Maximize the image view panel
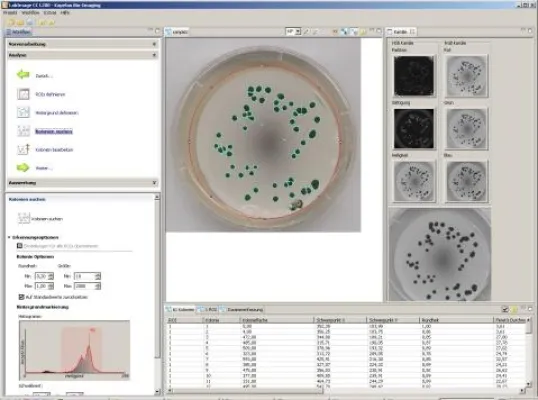 click(379, 31)
